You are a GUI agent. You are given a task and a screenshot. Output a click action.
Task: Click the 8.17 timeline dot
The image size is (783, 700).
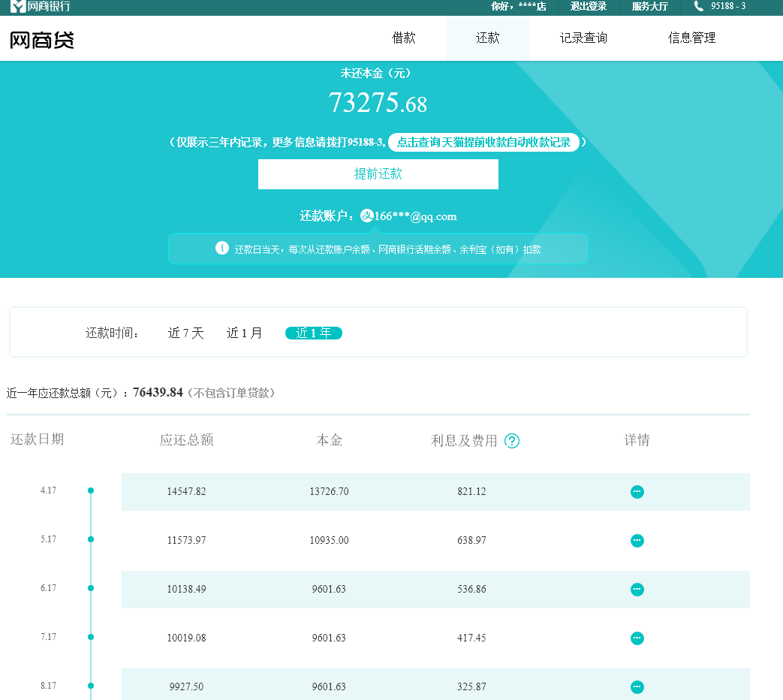pos(91,686)
